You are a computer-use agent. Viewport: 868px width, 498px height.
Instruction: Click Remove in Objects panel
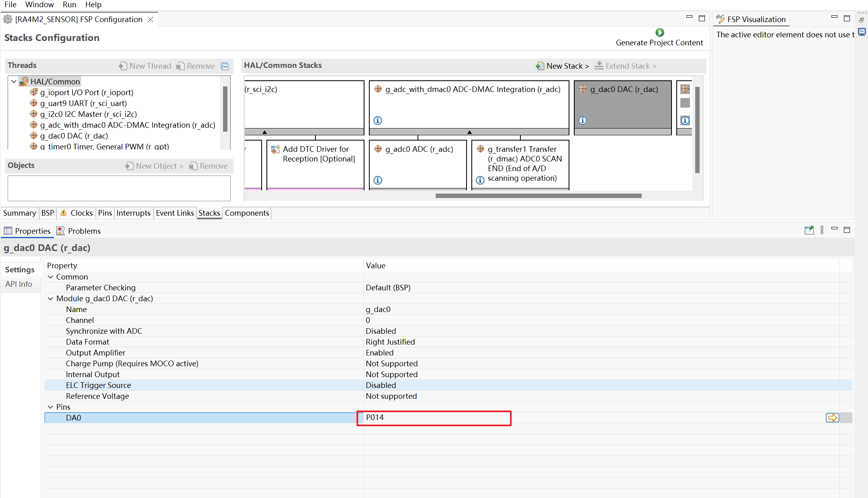pyautogui.click(x=208, y=166)
